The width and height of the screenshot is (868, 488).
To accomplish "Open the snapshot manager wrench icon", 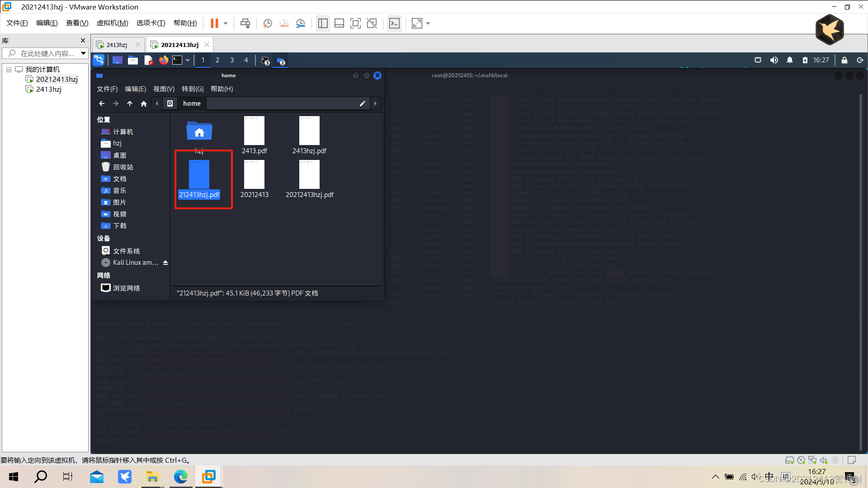I will coord(301,23).
